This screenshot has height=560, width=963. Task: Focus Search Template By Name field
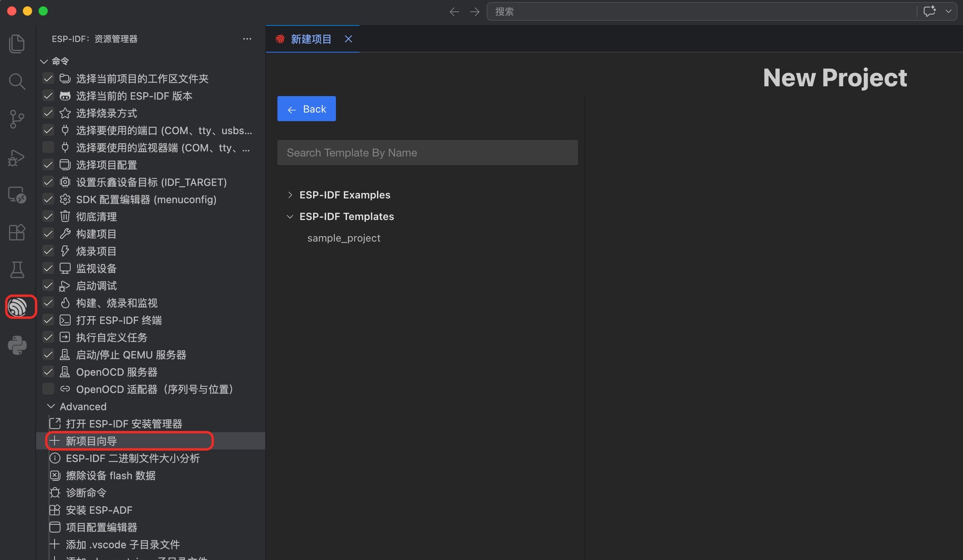tap(427, 153)
